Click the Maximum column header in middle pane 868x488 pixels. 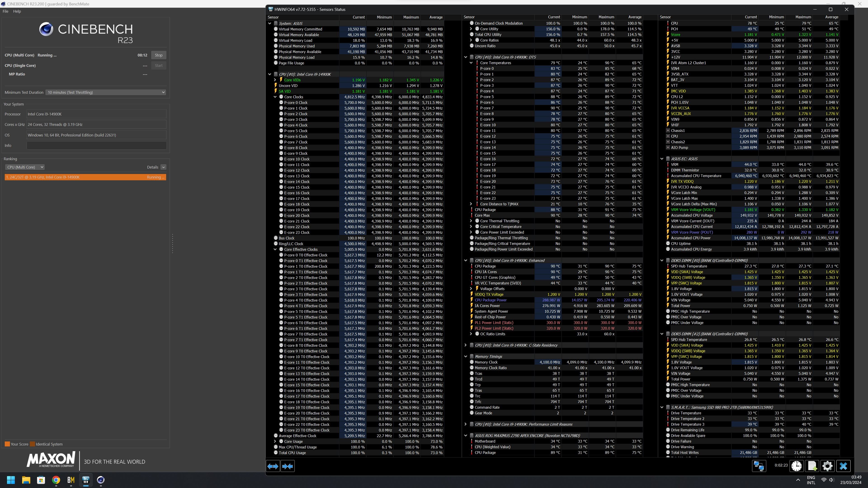tap(606, 17)
